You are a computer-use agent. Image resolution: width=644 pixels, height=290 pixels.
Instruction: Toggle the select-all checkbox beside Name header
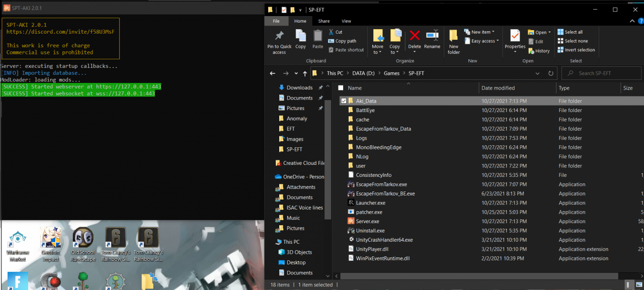[341, 88]
